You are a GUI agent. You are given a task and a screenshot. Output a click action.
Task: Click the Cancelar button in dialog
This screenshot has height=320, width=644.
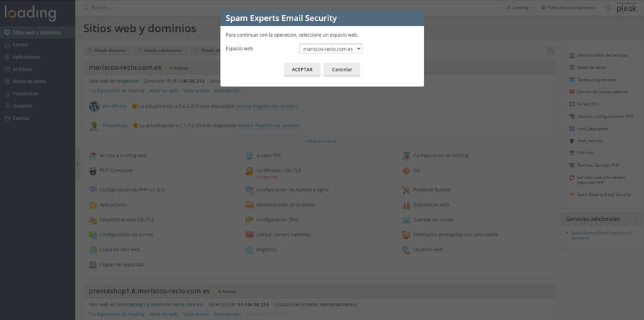[341, 69]
